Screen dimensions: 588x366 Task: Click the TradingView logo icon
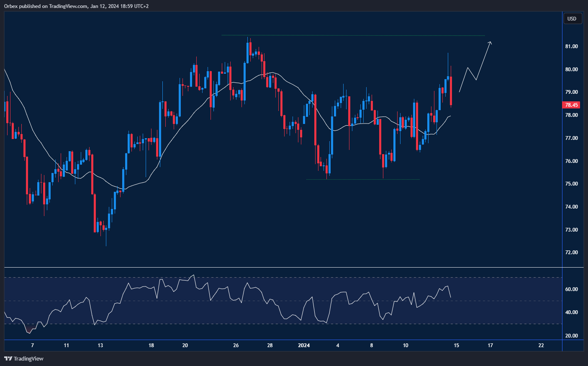(x=8, y=358)
